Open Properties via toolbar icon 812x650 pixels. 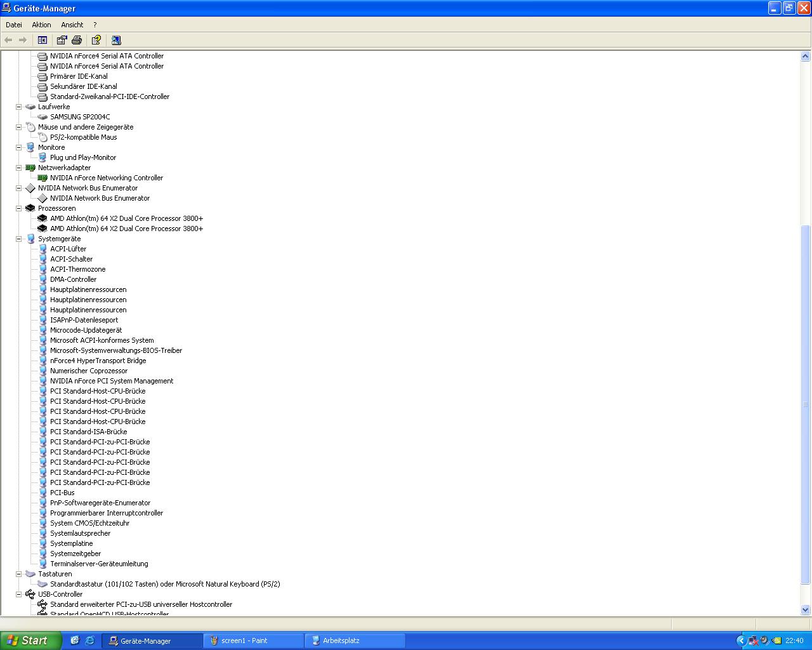[x=62, y=40]
